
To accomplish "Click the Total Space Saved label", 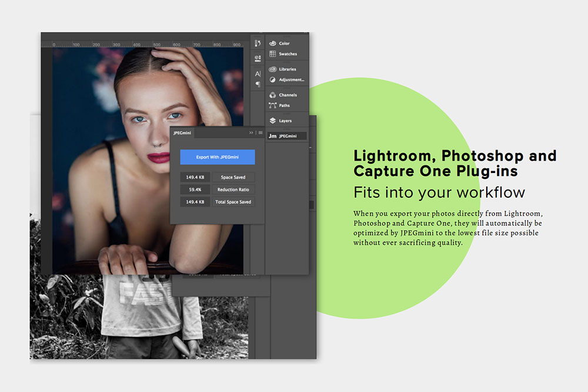I will tap(234, 202).
